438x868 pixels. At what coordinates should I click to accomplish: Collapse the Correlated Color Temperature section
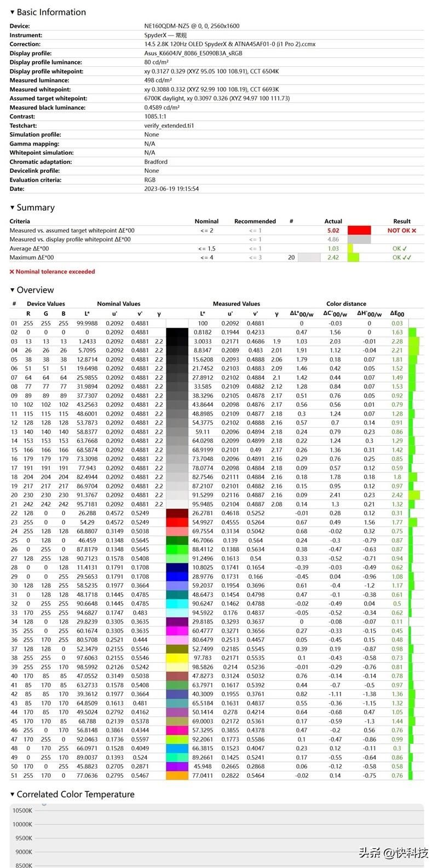[x=12, y=795]
